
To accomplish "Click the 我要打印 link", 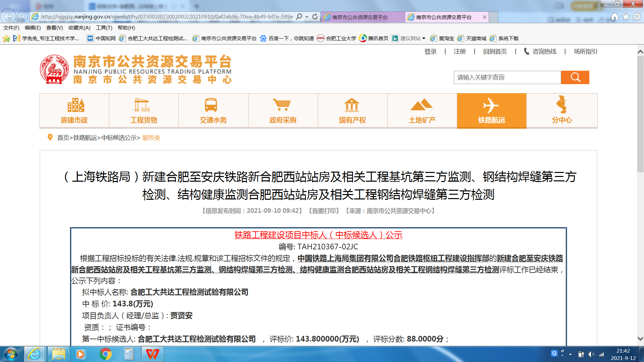I will [x=324, y=211].
